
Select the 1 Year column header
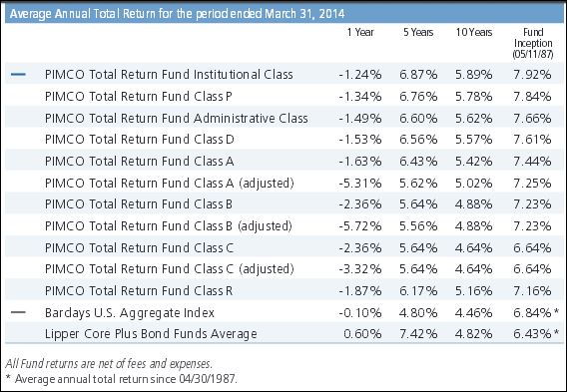(360, 32)
